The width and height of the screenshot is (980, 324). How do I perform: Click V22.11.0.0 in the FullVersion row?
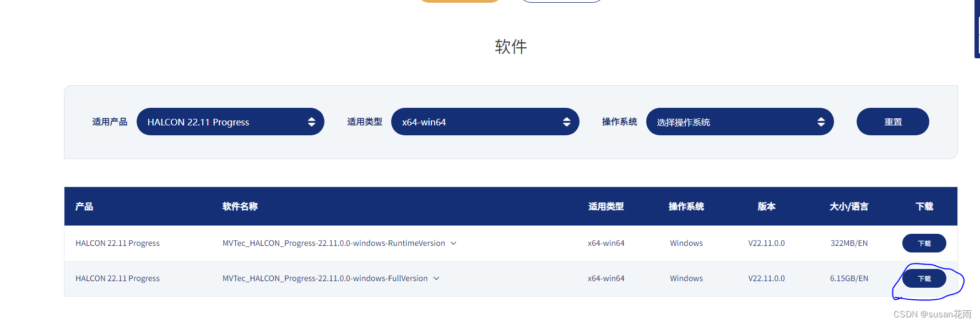[766, 278]
